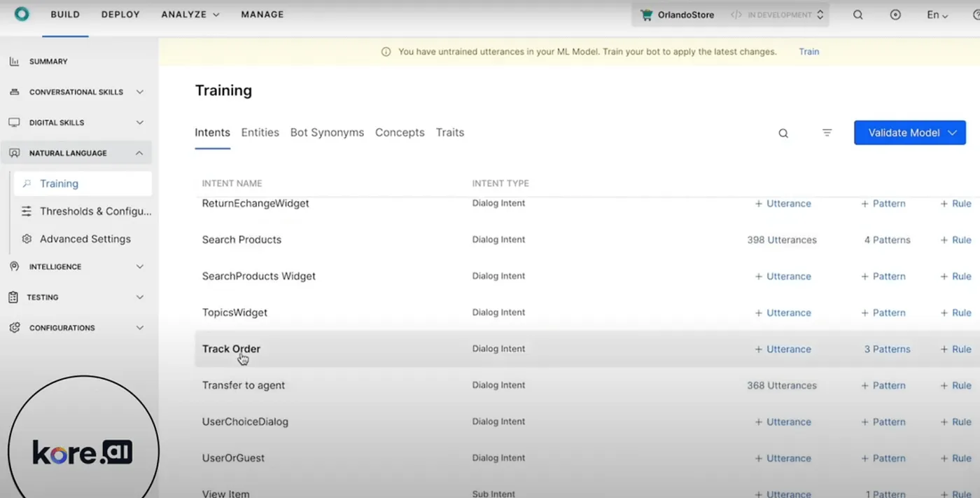The width and height of the screenshot is (980, 498).
Task: Add pattern to UserChoiceDialog intent
Action: [x=883, y=422]
